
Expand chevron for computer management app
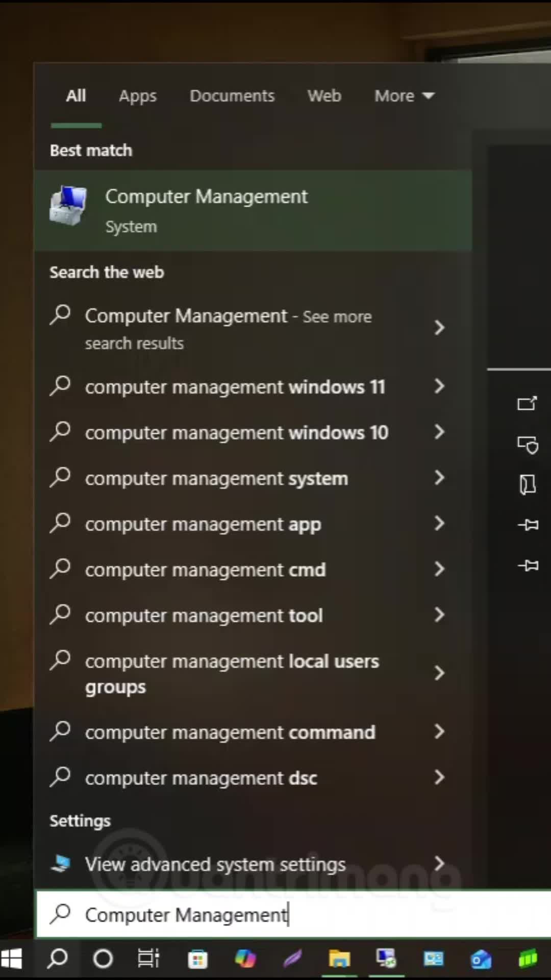pos(439,524)
